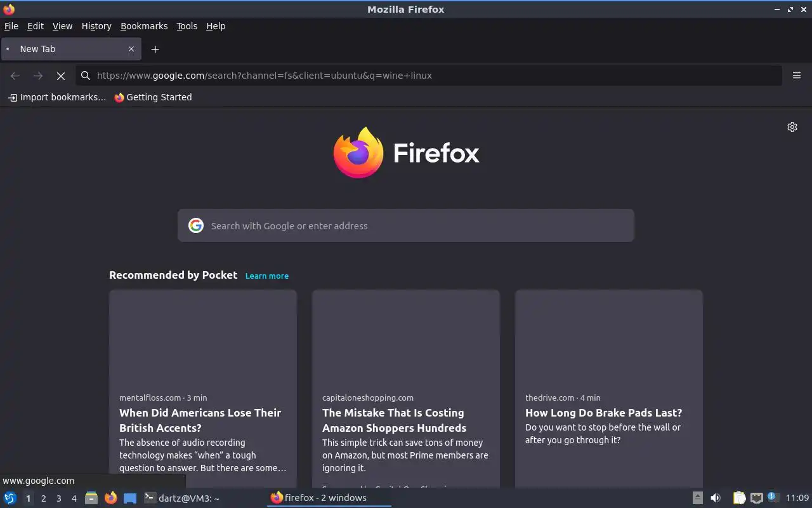
Task: Open the LXQt application launcher menu
Action: [10, 498]
